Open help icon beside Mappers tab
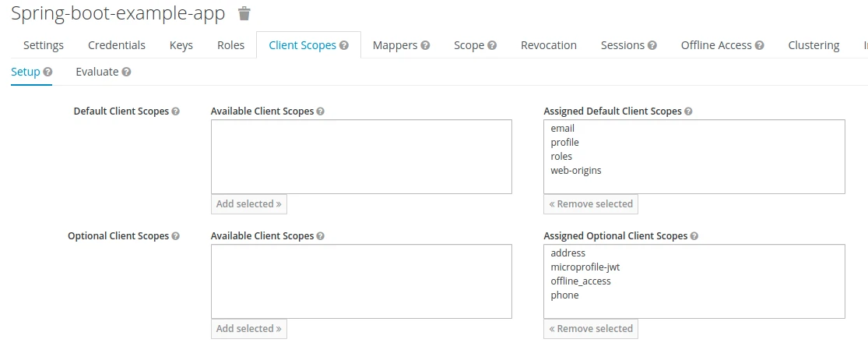Viewport: 868px width, 350px height. click(x=425, y=45)
